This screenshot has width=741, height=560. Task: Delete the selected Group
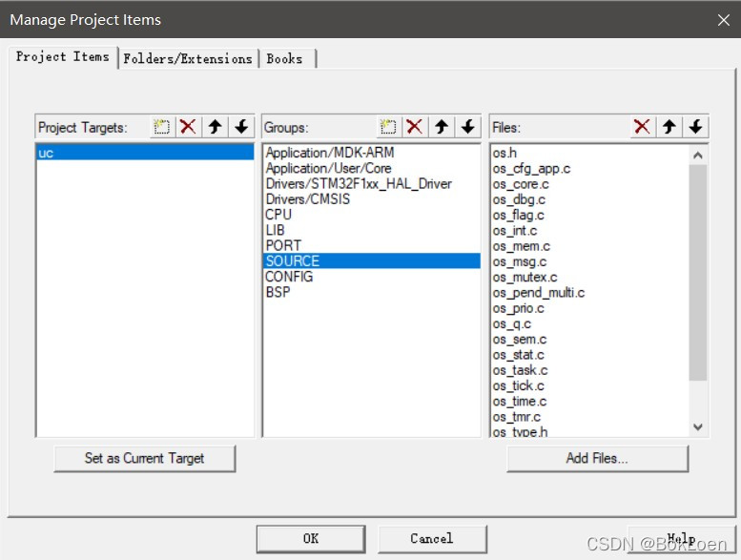[415, 127]
